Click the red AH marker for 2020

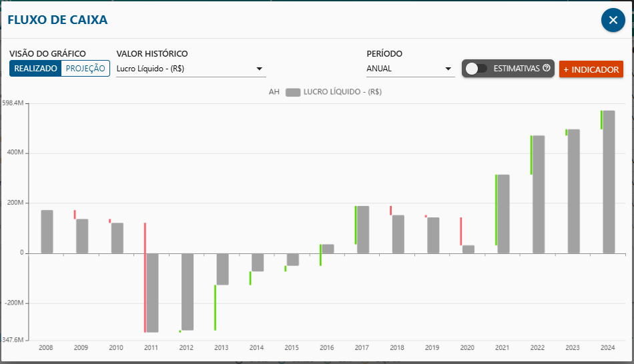tap(460, 231)
